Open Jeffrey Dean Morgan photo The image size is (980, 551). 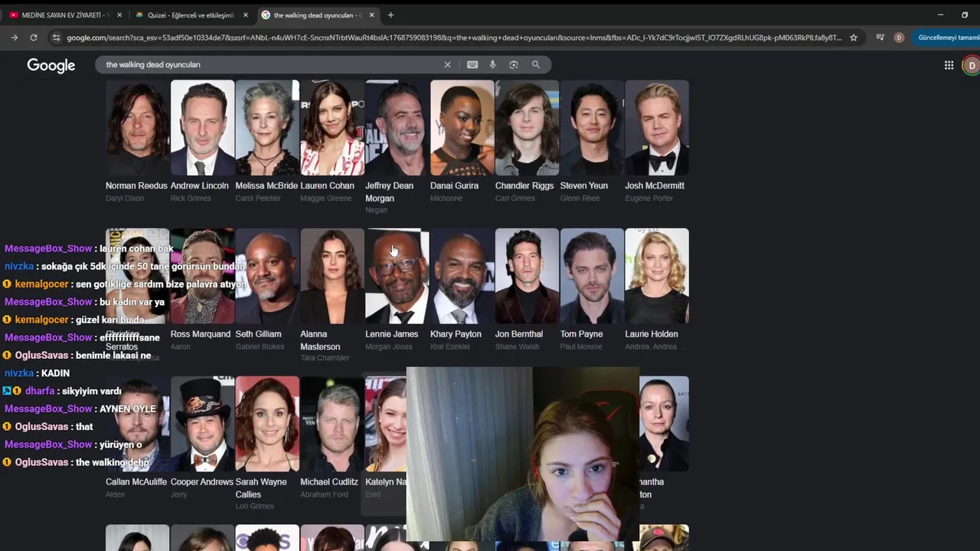(x=397, y=128)
